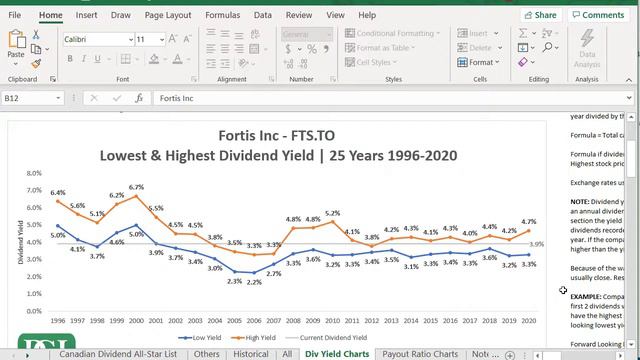The height and width of the screenshot is (360, 640).
Task: Click the Percent Style icon
Action: pos(312,49)
